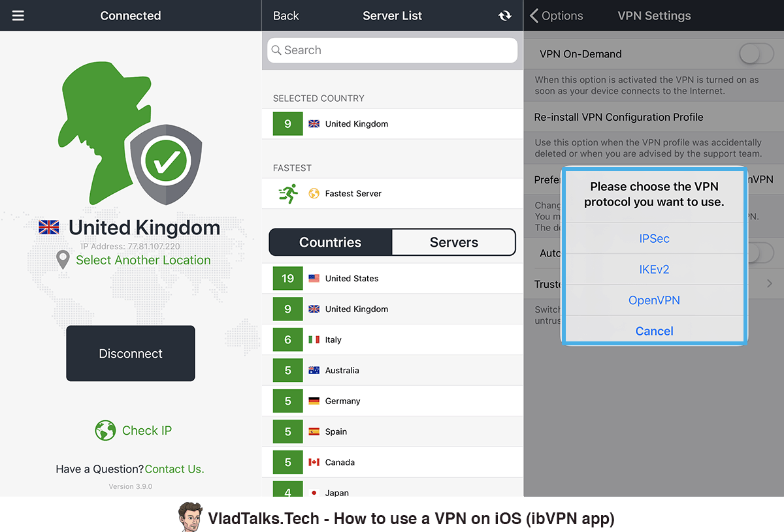Go back to Options

click(x=556, y=16)
